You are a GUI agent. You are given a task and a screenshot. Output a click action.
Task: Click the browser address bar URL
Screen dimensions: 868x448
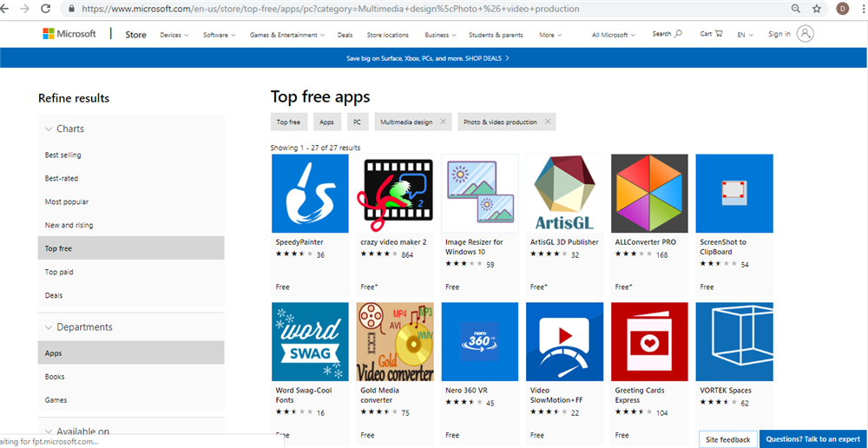click(x=331, y=9)
